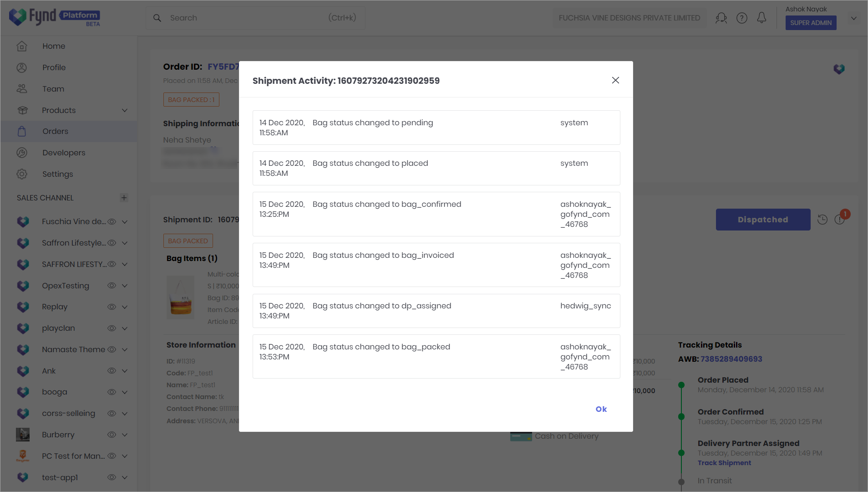Open notifications bell
Viewport: 868px width, 492px height.
point(761,18)
